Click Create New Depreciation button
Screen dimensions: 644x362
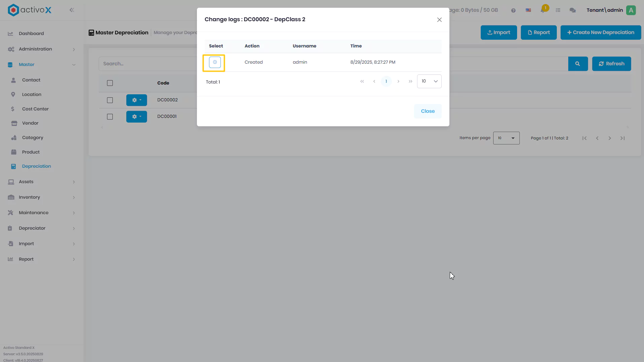click(x=601, y=33)
